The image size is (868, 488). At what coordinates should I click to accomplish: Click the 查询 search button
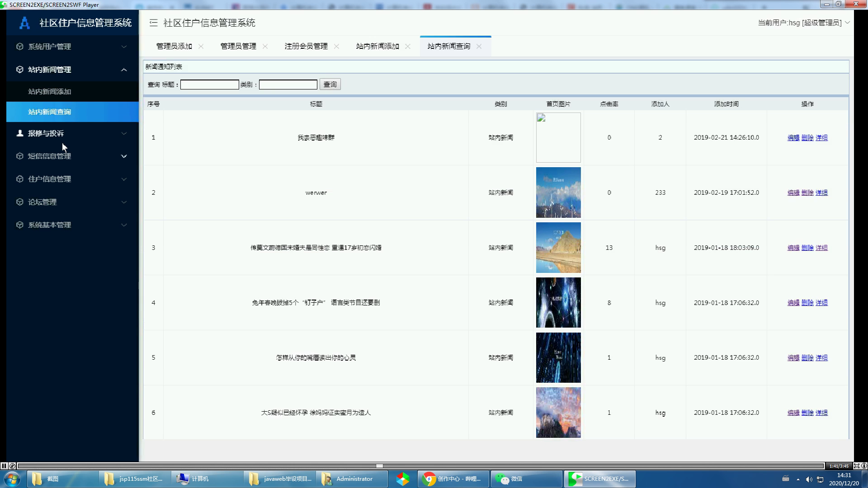point(330,84)
